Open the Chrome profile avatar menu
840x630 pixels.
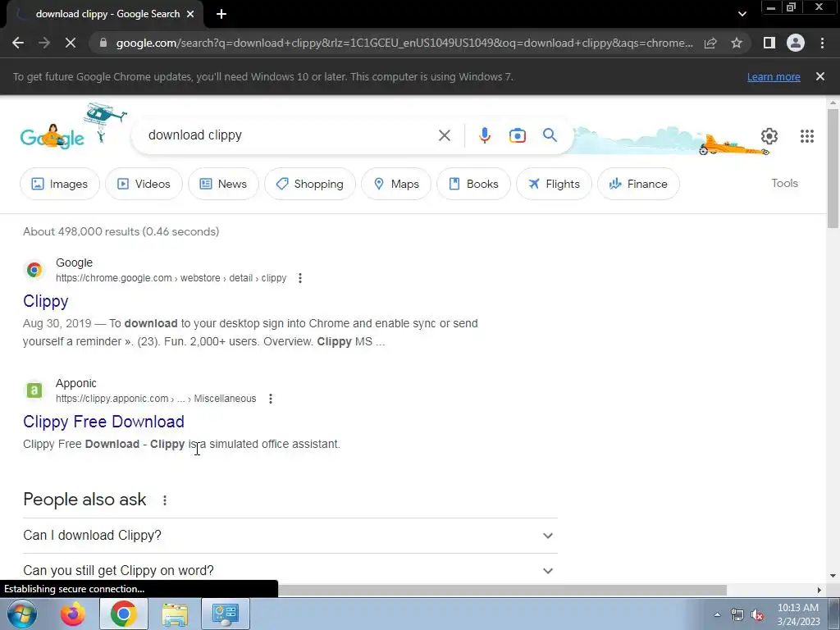coord(796,43)
